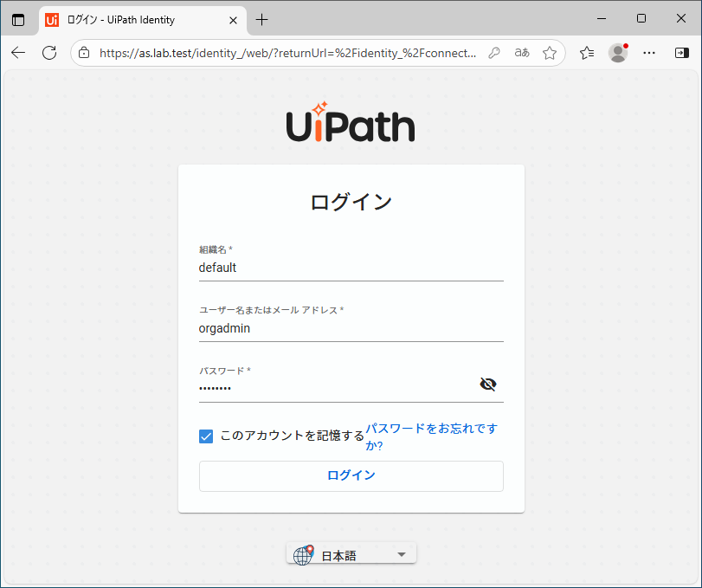Toggle the browser sidebar icon
702x588 pixels.
[x=682, y=53]
